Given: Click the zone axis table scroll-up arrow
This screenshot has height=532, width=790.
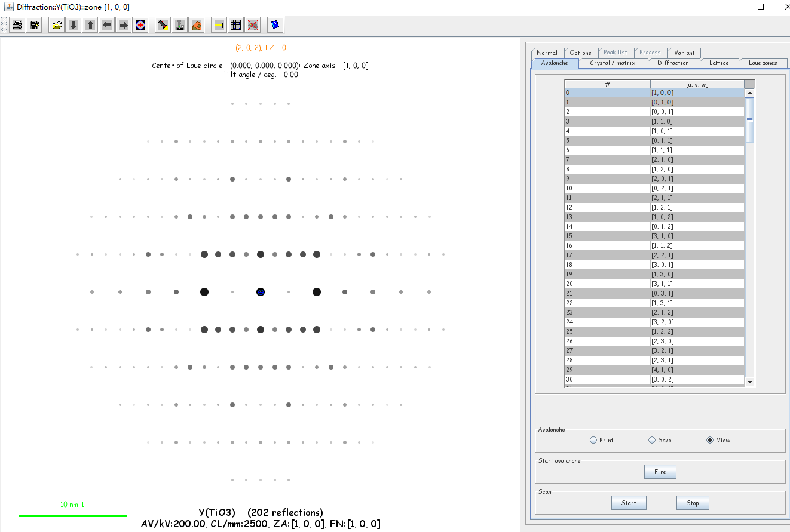Looking at the screenshot, I should coord(749,93).
